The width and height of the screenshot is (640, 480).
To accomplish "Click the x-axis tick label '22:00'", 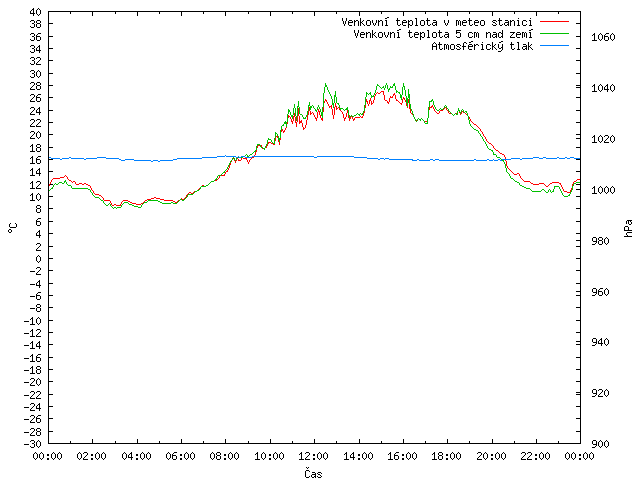I will pyautogui.click(x=536, y=456).
